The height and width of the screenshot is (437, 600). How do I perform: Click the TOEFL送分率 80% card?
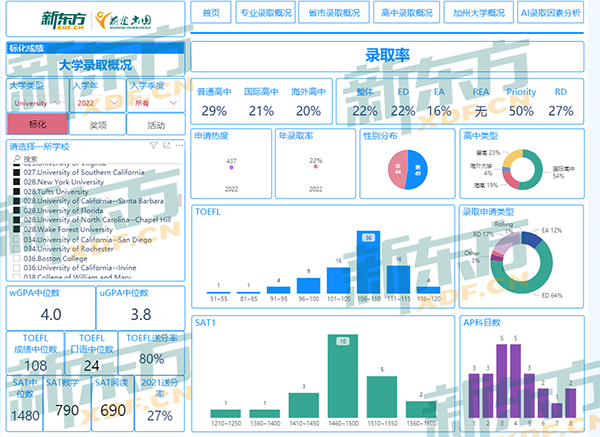click(x=152, y=353)
